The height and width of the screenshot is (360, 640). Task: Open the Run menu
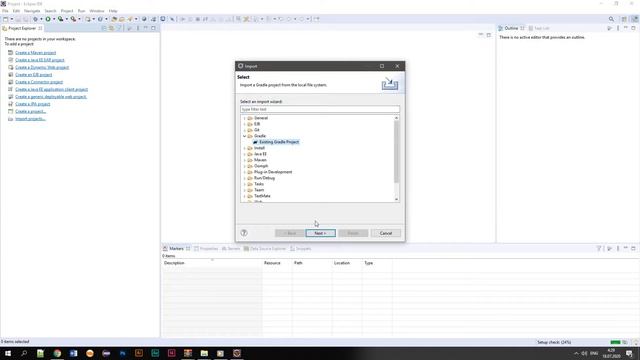(x=82, y=11)
